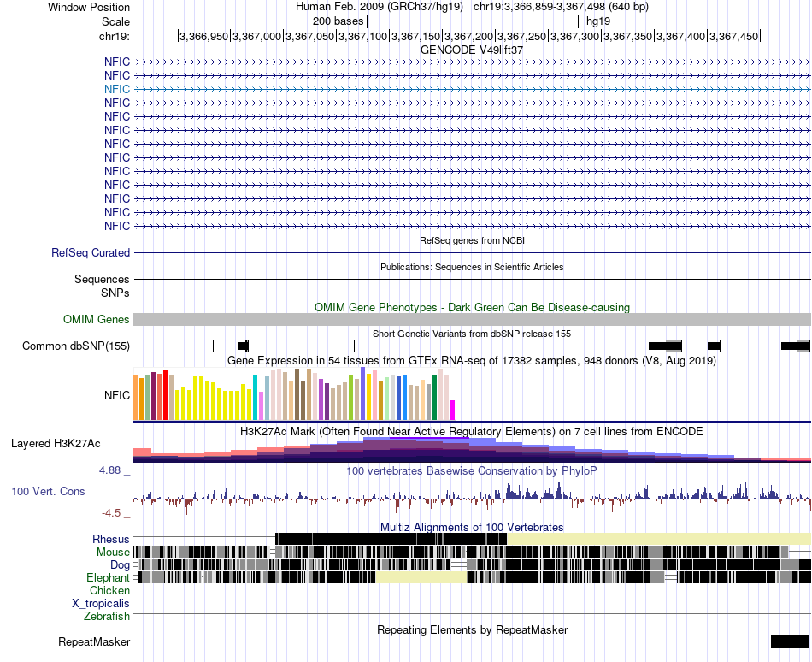Screen dimensions: 812x662
Task: Open the RefSeq Curated track label
Action: coord(91,253)
